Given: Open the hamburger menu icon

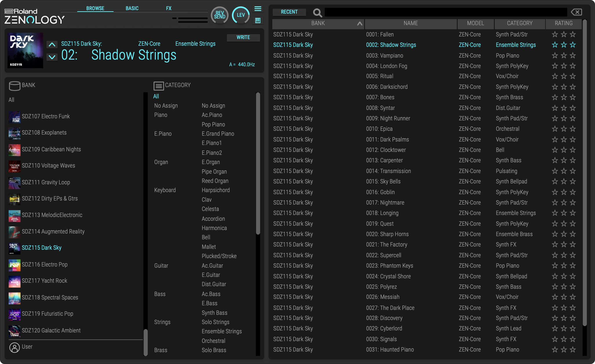Looking at the screenshot, I should tap(258, 9).
